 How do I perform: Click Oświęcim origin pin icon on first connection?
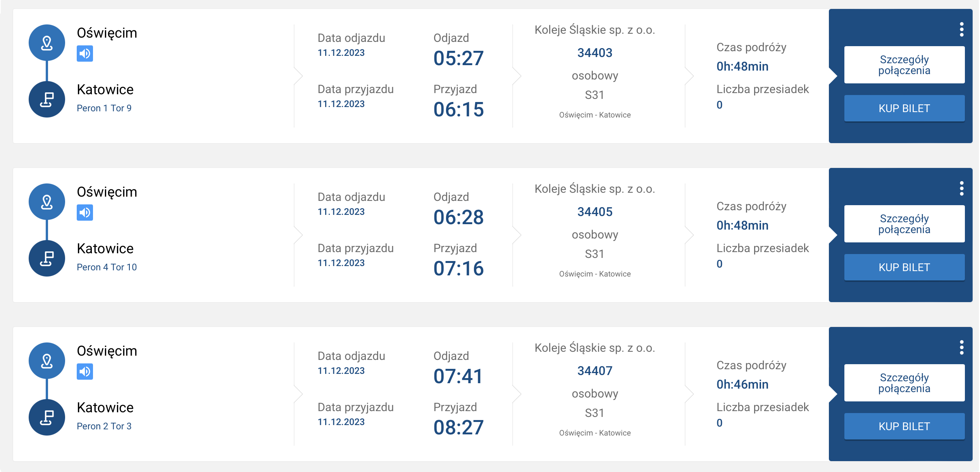(x=47, y=43)
